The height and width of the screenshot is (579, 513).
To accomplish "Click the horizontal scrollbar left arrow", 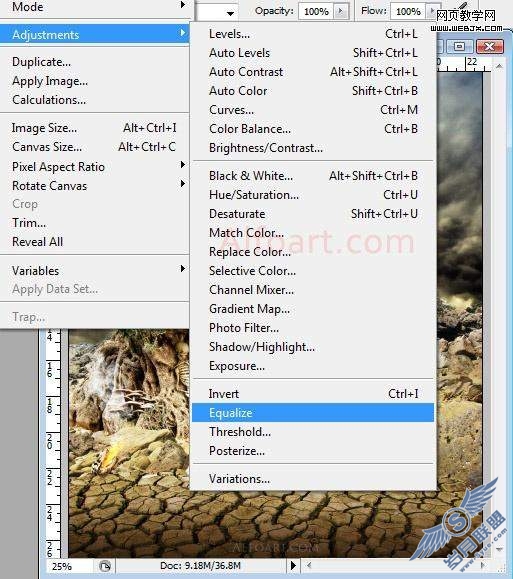I will point(309,565).
